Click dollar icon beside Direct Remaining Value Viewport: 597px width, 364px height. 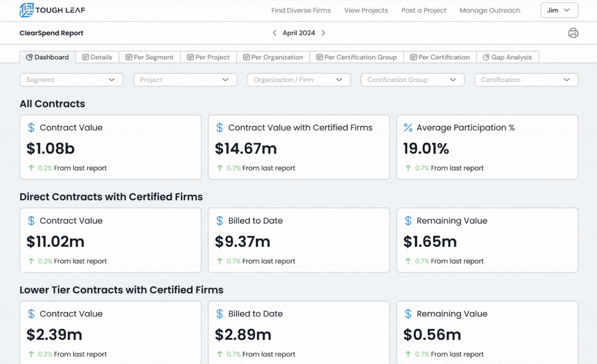click(x=408, y=221)
